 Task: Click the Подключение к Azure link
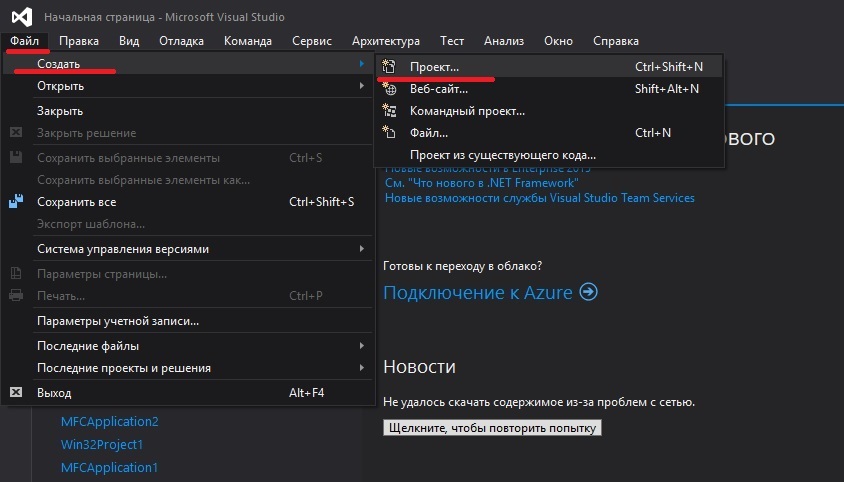(478, 292)
